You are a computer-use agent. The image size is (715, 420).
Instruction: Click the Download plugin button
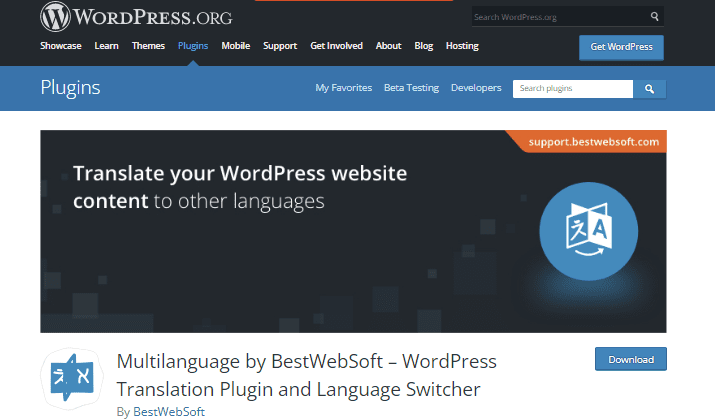[x=631, y=359]
